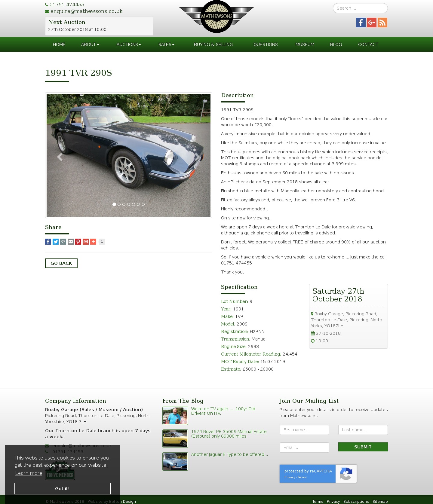Open reCAPTCHA Privacy link
The height and width of the screenshot is (504, 433).
pos(290,477)
